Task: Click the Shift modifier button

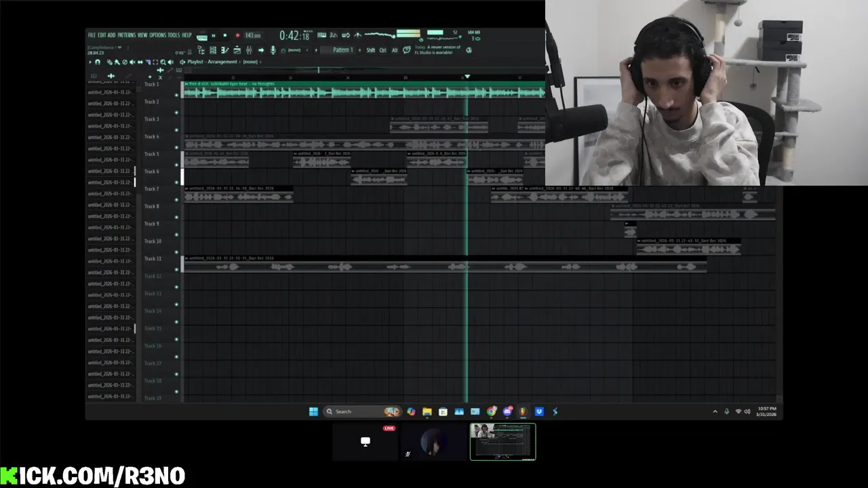Action: 371,50
